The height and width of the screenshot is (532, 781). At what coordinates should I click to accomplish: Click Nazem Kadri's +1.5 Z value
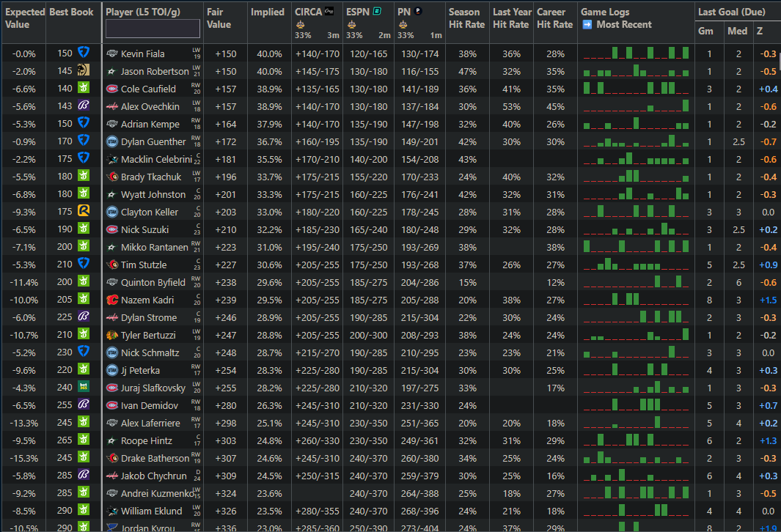[768, 300]
